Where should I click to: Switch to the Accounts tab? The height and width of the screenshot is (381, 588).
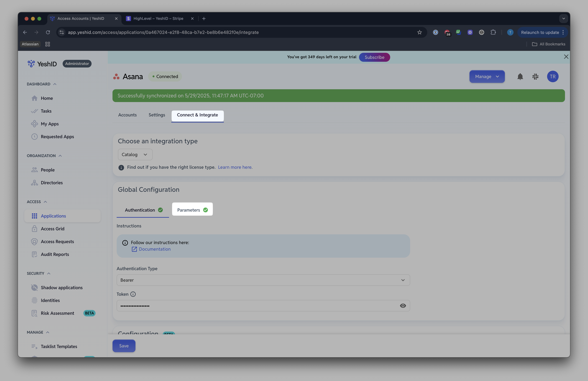[127, 115]
